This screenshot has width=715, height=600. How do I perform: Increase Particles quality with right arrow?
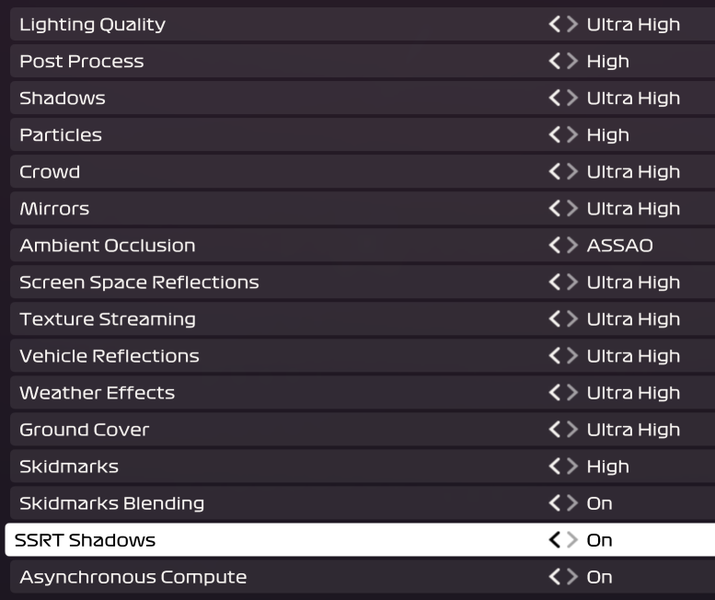[x=572, y=135]
